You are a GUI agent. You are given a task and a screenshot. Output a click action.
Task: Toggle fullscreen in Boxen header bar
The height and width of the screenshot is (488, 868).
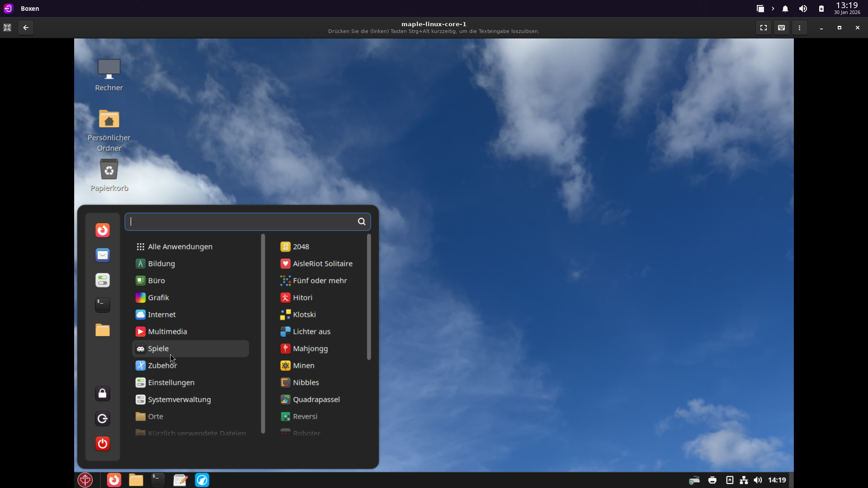(764, 28)
